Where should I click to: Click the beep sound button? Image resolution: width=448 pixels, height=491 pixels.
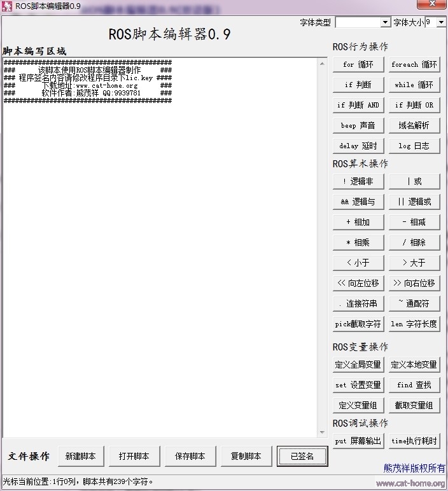pyautogui.click(x=358, y=125)
